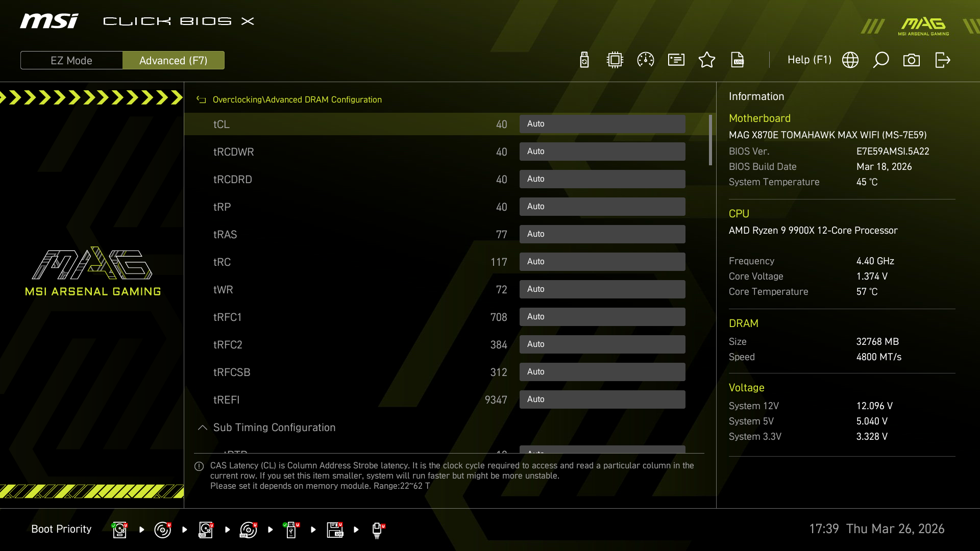Change language via the globe icon
980x551 pixels.
(x=850, y=60)
